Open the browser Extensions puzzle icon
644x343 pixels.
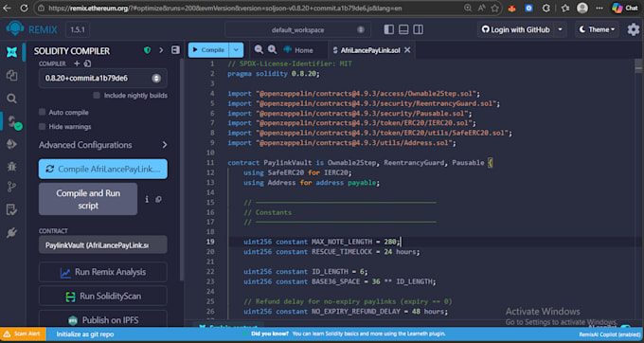click(x=546, y=8)
